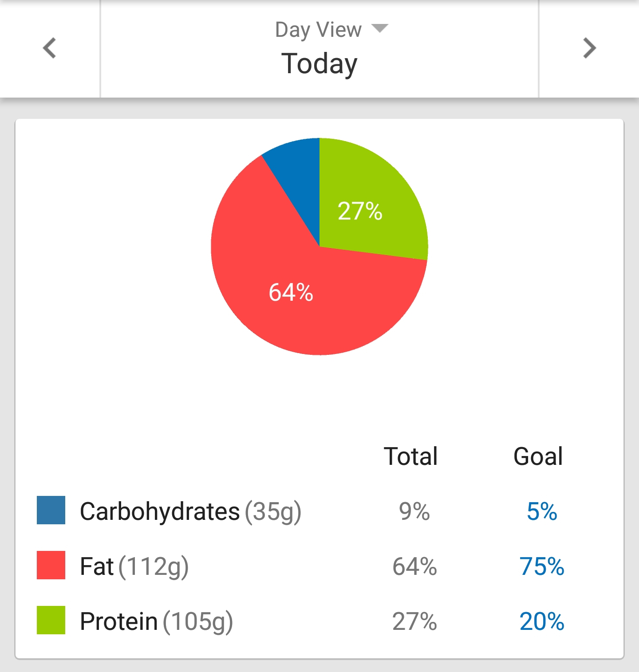Click the 64% fat total value

click(x=414, y=566)
